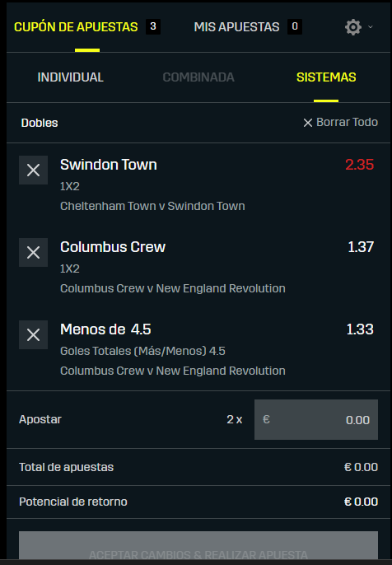Viewport: 392px width, 565px height.
Task: Switch to the Combinada tab
Action: pos(198,77)
